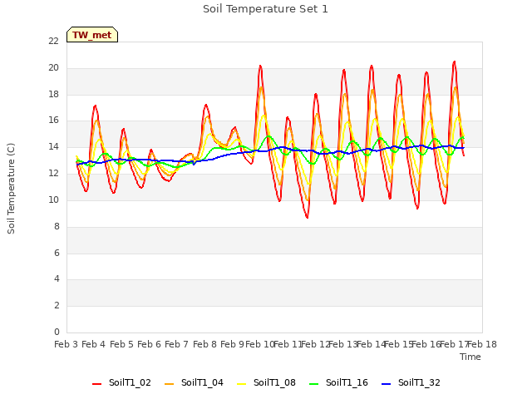Click the Feb 6 x-axis tick label
This screenshot has height=399, width=532.
(x=149, y=344)
